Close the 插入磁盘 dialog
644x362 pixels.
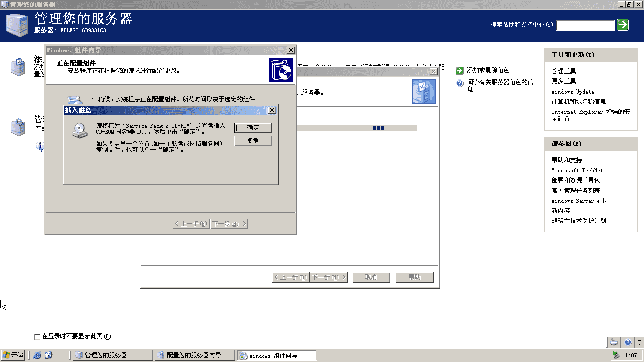click(272, 110)
